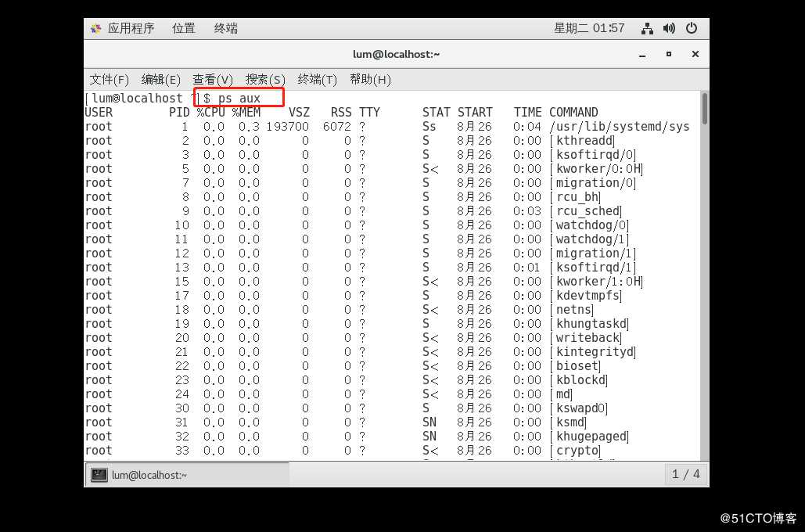This screenshot has height=532, width=805.
Task: Open the network connection icon
Action: 647,28
